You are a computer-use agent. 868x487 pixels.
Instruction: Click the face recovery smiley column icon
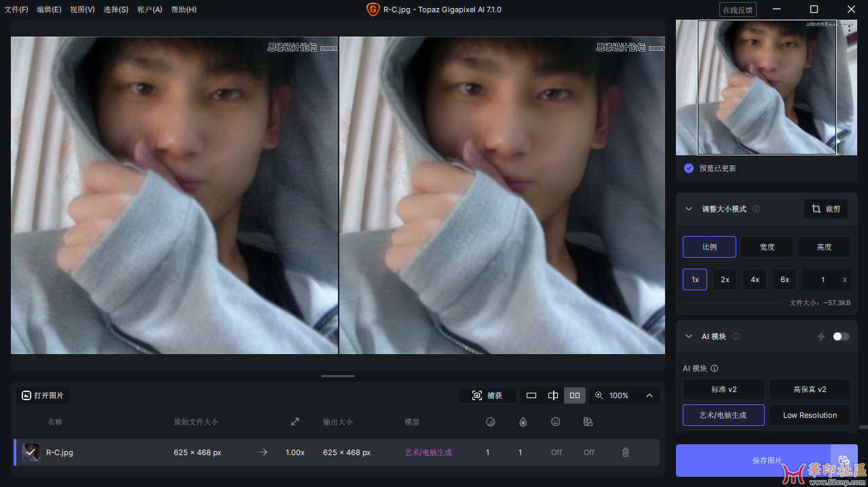click(x=556, y=422)
